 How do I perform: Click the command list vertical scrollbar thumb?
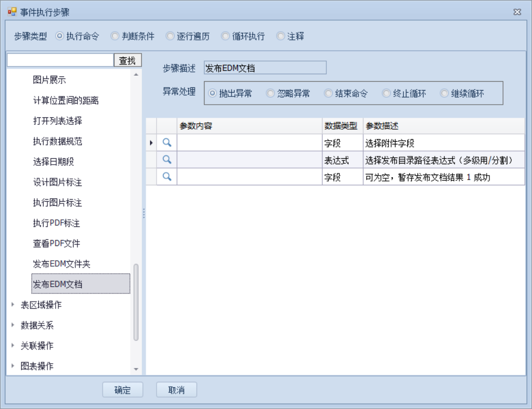tap(136, 303)
